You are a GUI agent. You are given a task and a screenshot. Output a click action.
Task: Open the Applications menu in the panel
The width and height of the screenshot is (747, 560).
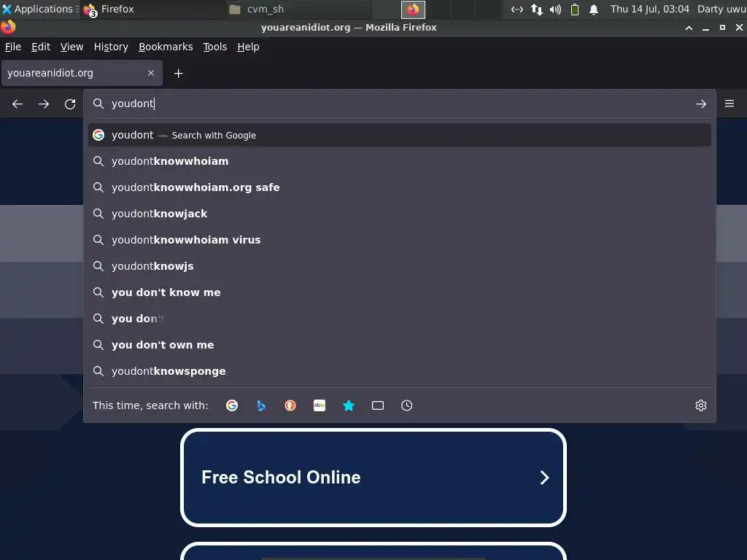point(39,9)
